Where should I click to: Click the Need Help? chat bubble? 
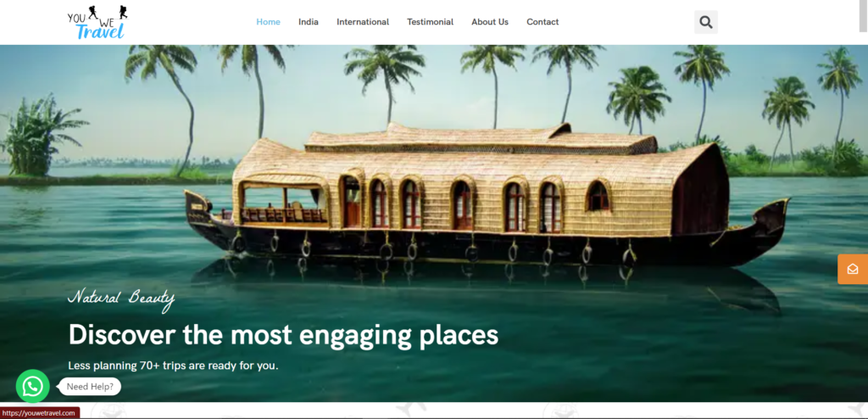click(x=90, y=386)
